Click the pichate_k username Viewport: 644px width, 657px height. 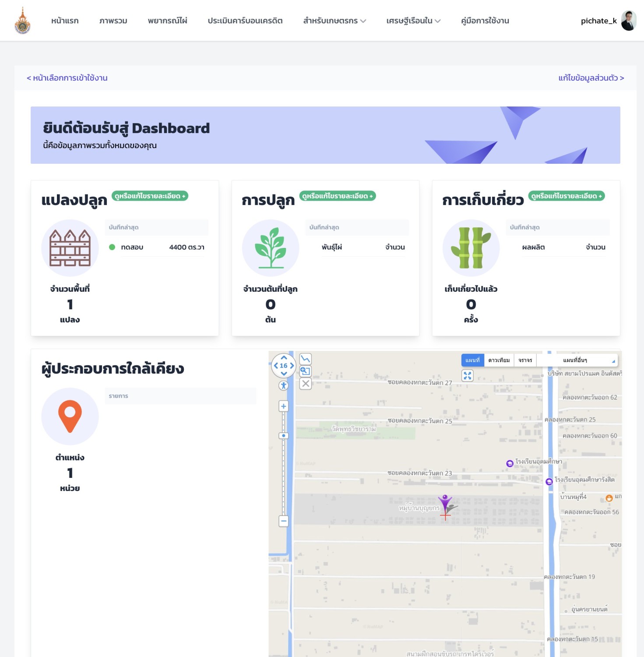(x=598, y=21)
